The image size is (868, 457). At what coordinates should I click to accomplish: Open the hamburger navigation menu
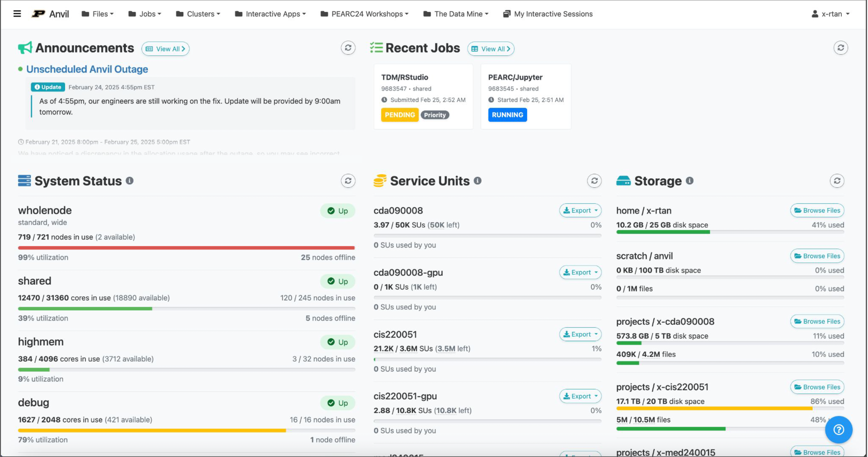(x=17, y=14)
